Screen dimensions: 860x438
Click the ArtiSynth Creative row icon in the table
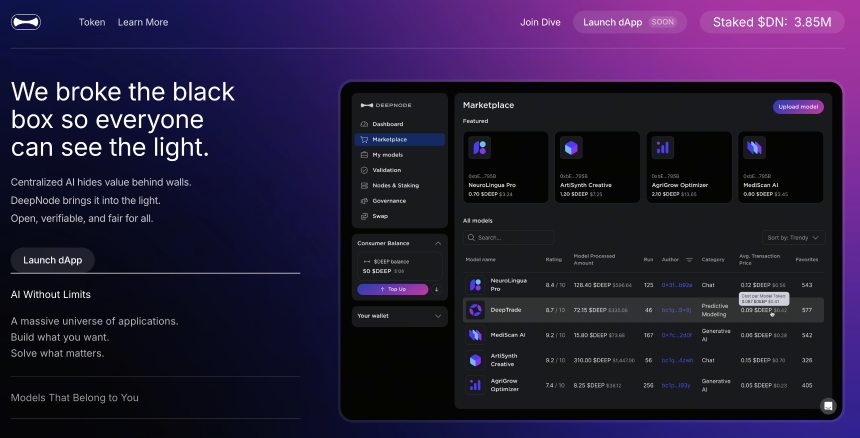pos(475,360)
